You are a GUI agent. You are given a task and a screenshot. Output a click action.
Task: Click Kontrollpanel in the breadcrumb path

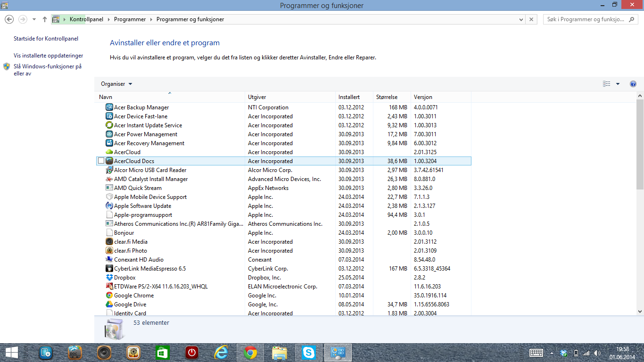click(86, 19)
